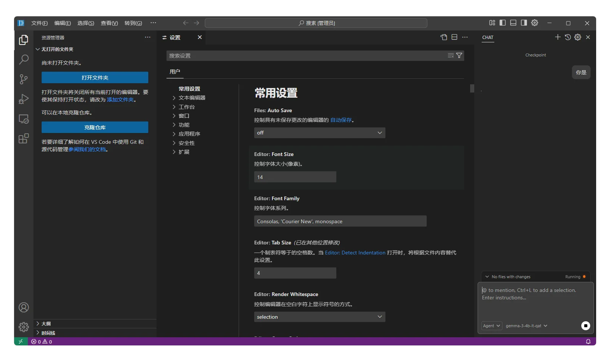Image resolution: width=611 pixels, height=364 pixels.
Task: Open more editor actions menu
Action: click(x=465, y=37)
